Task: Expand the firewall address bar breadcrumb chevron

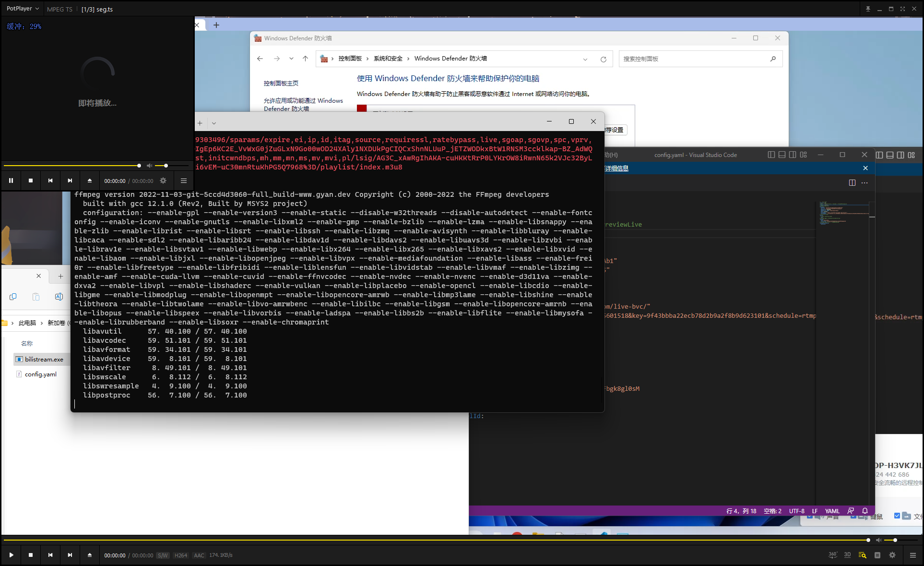Action: pyautogui.click(x=585, y=59)
